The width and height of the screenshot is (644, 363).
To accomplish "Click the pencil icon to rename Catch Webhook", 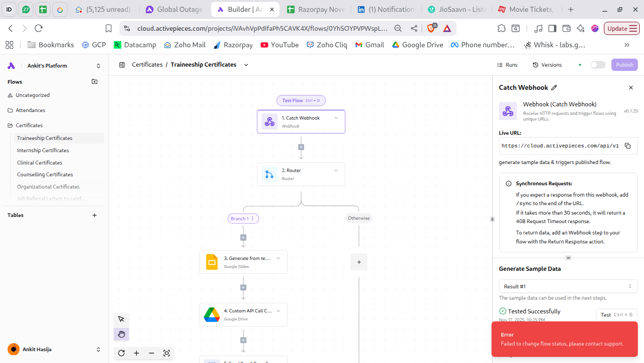I will click(x=554, y=87).
